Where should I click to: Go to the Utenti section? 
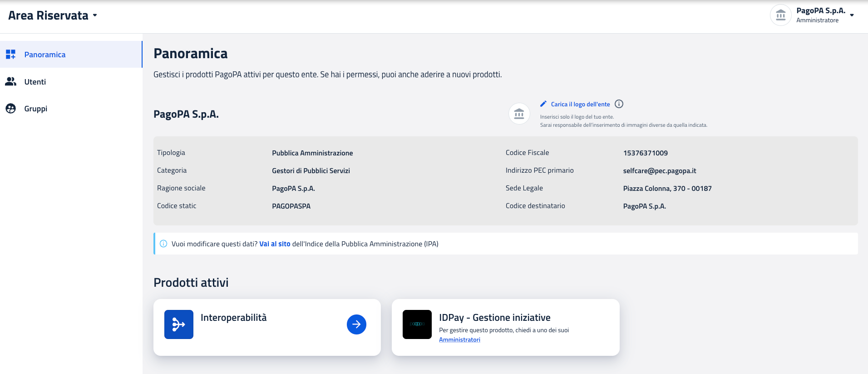pos(35,82)
